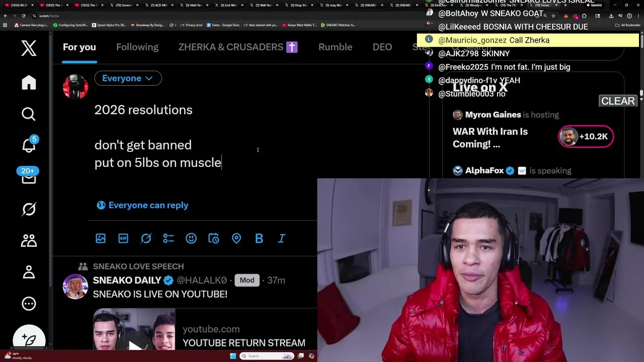
Task: Change reply settings via Everyone can reply
Action: tap(142, 205)
